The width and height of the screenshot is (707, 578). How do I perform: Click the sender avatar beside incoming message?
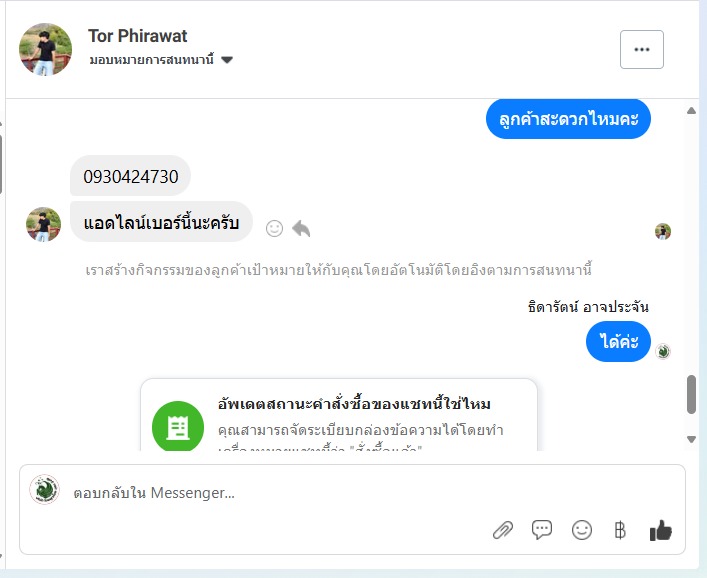pyautogui.click(x=44, y=224)
